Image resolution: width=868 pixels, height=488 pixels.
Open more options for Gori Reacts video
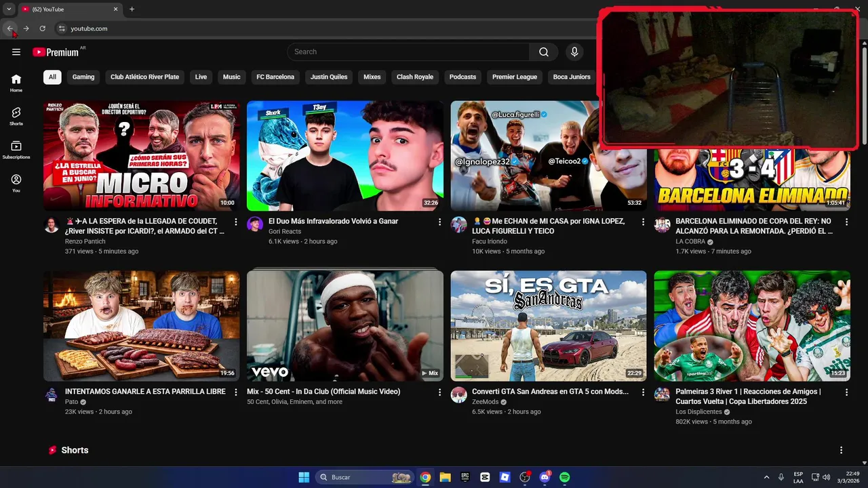coord(439,222)
